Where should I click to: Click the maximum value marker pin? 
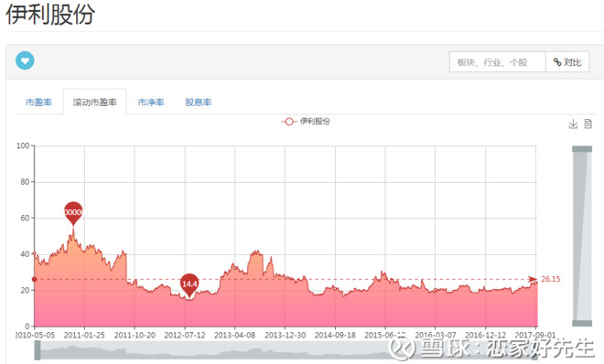coord(73,213)
